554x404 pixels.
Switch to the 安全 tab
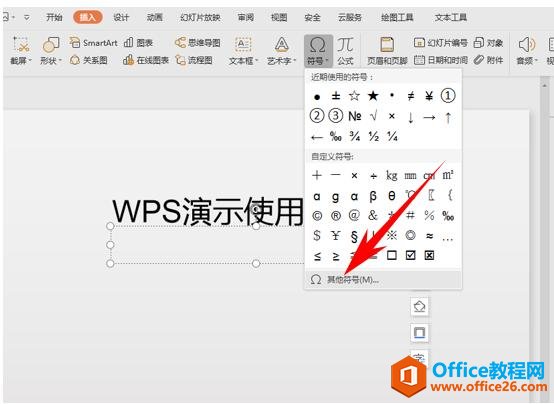point(312,17)
